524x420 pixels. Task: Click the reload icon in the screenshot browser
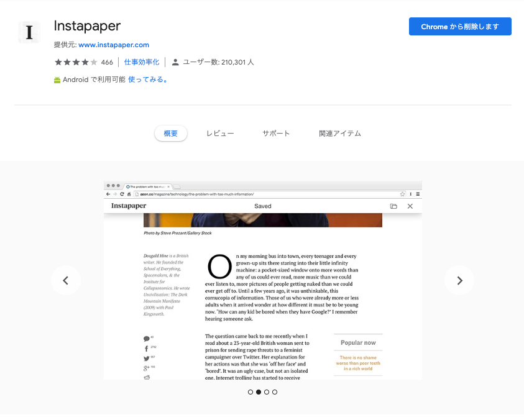122,194
